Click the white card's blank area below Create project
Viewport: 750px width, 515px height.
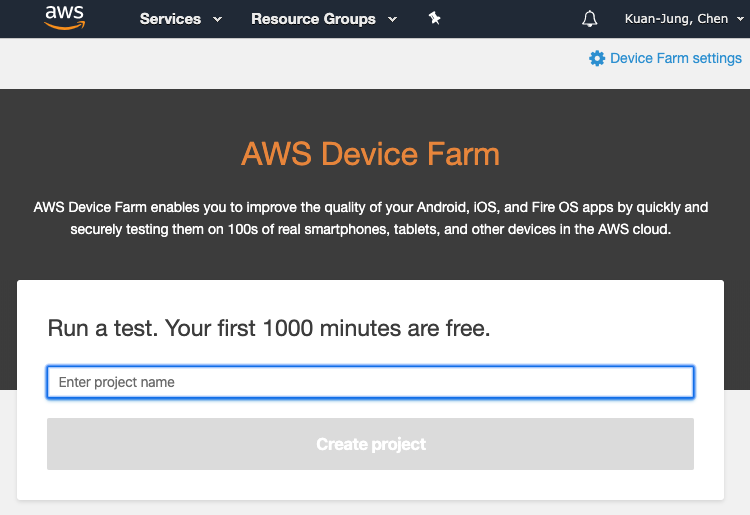(370, 485)
